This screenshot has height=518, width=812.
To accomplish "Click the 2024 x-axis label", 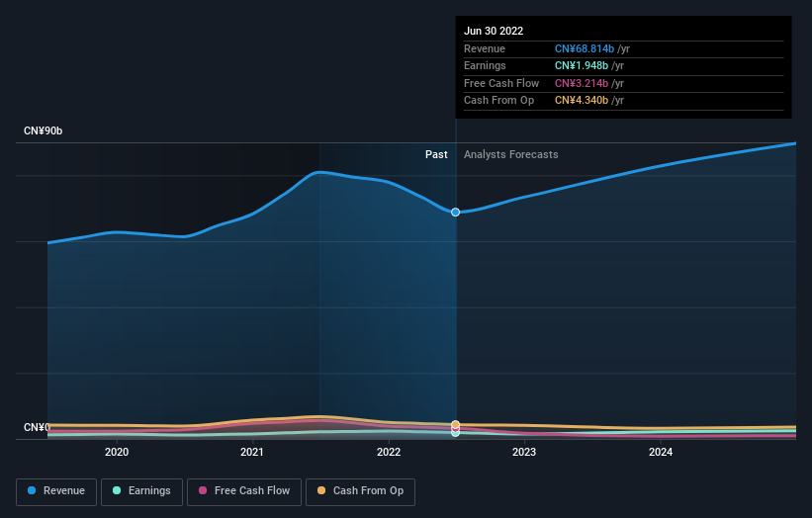I will pos(661,452).
